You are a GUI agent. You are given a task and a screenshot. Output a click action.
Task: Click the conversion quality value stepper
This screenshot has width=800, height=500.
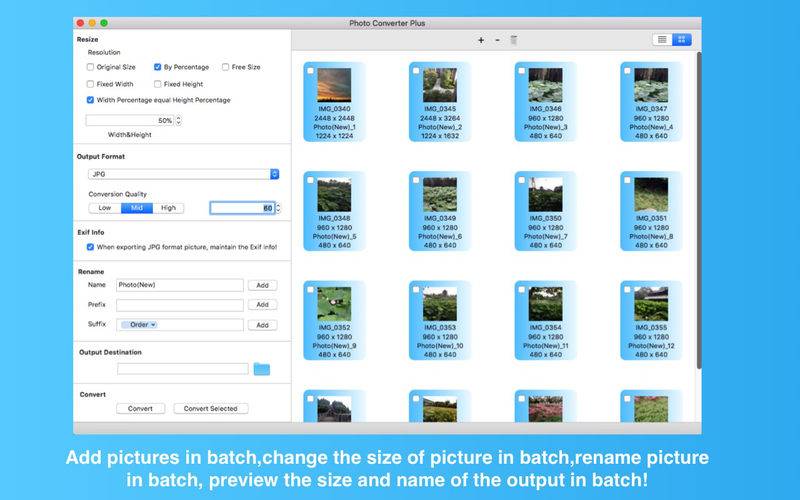click(278, 208)
